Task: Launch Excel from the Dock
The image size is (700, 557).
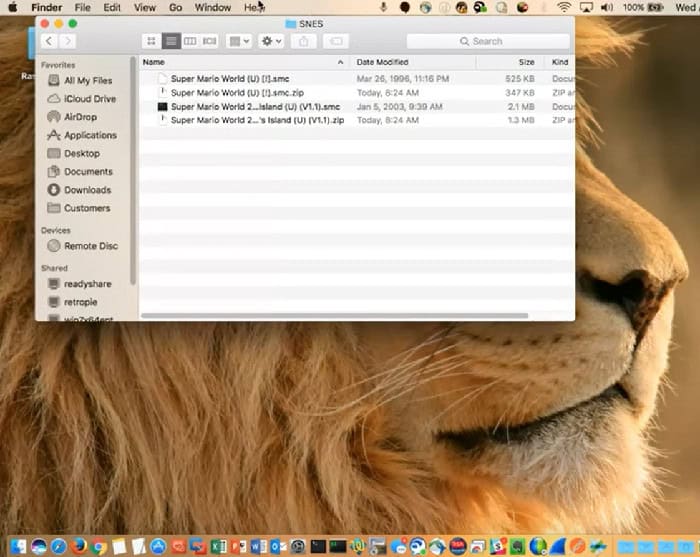Action: click(218, 546)
